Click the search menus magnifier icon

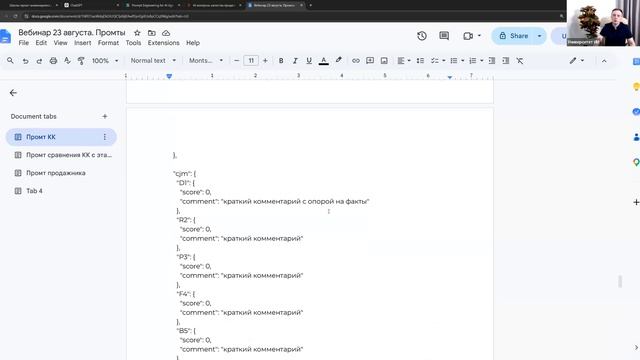[x=10, y=60]
